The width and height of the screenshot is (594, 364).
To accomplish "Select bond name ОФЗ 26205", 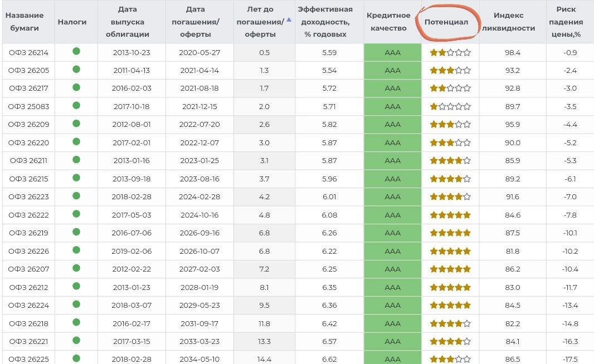I will pos(29,70).
